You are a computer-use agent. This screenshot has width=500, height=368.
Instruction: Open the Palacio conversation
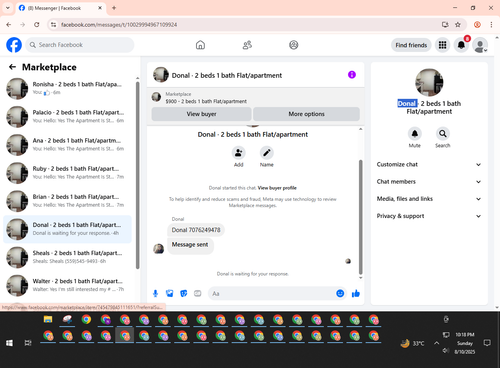[67, 117]
